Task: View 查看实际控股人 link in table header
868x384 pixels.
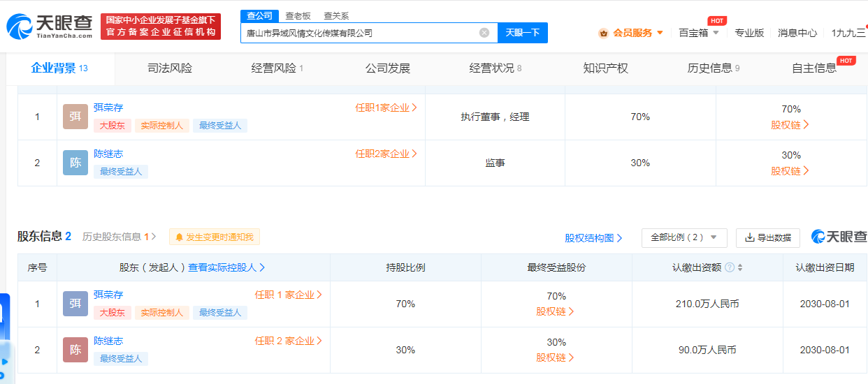Action: click(x=226, y=267)
